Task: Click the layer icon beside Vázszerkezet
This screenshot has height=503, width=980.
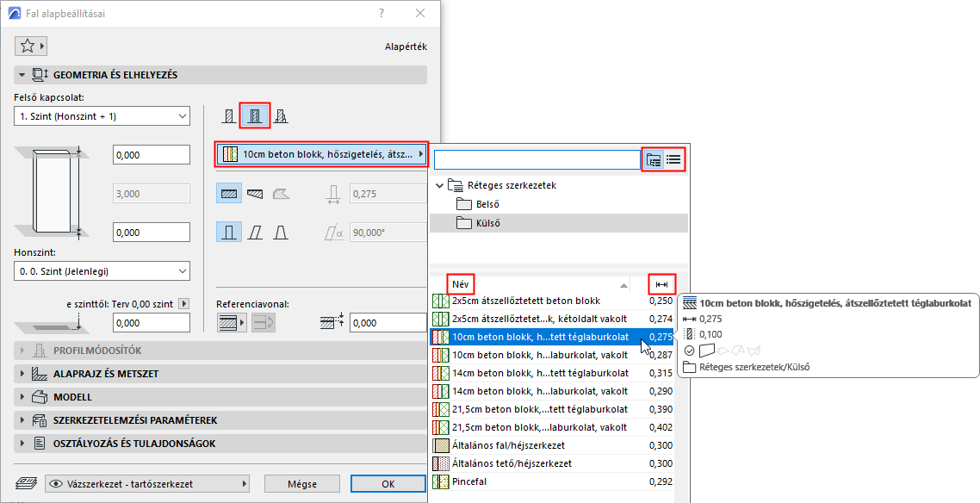Action: coord(26,484)
